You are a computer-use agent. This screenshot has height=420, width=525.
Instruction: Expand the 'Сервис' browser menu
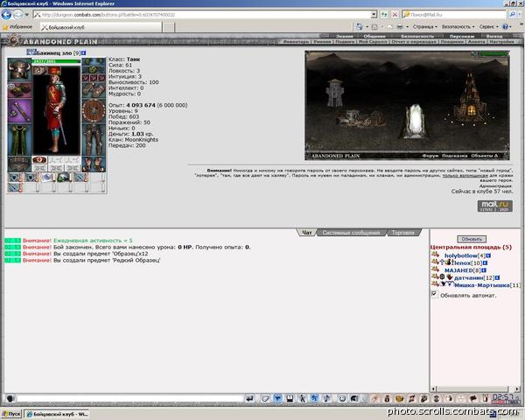489,26
